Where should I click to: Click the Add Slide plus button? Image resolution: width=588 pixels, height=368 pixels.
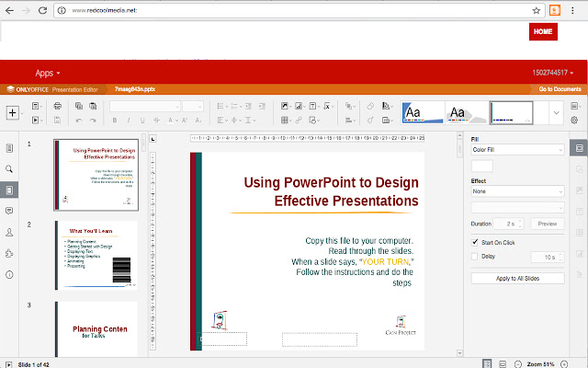click(x=13, y=112)
